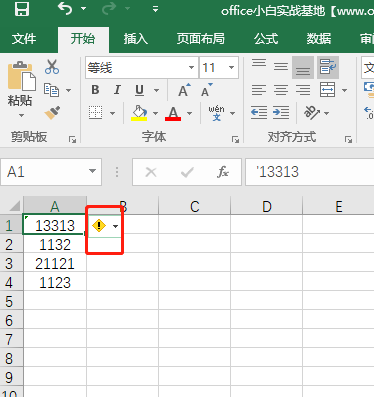Activate the Format Painter brush
Image resolution: width=374 pixels, height=397 pixels.
pyautogui.click(x=52, y=113)
